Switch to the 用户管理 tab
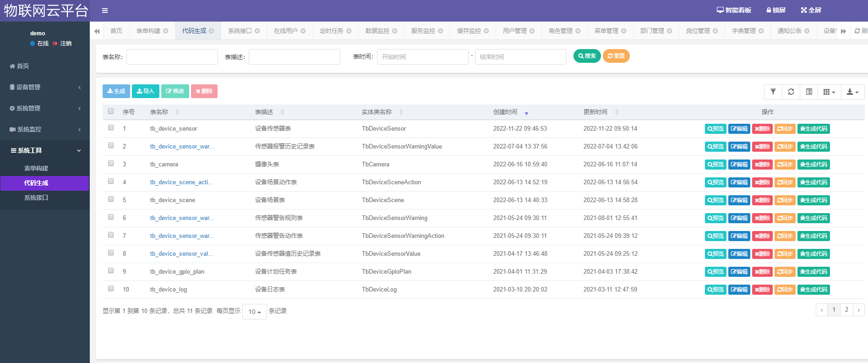This screenshot has height=363, width=868. 514,31
